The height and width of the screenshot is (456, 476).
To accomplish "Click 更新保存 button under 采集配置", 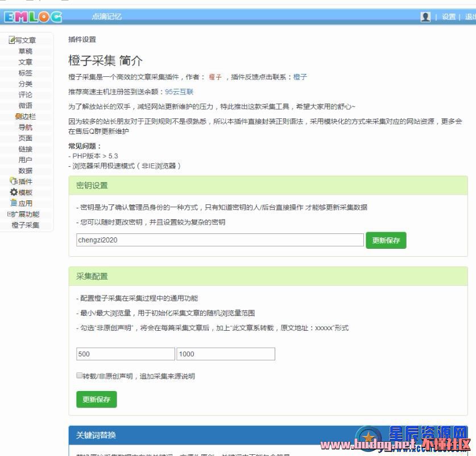I will click(x=96, y=400).
